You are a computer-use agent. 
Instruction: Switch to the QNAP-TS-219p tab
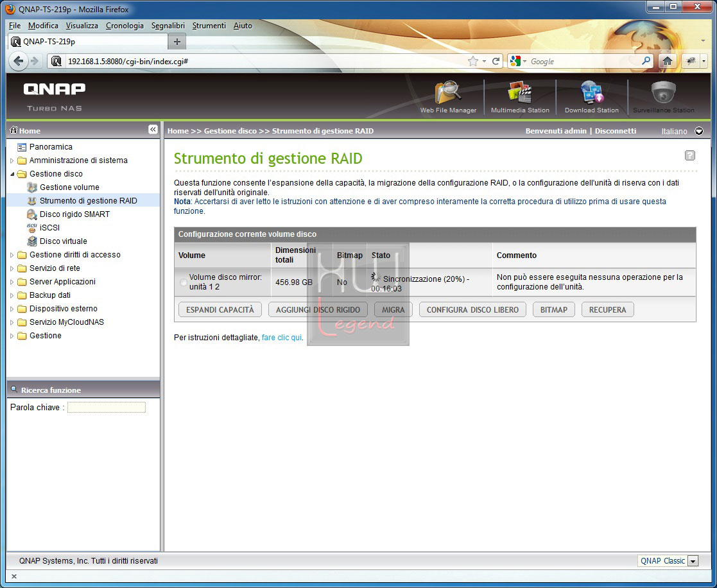point(88,42)
